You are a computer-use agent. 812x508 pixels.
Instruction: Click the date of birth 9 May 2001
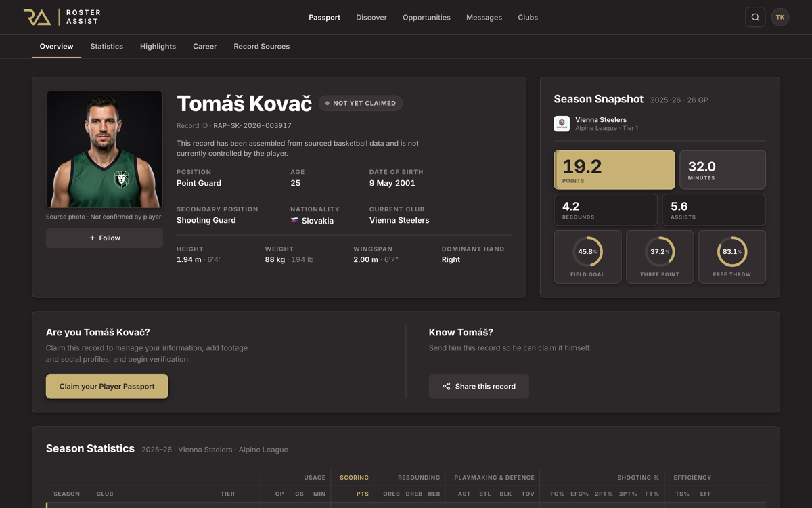point(392,183)
